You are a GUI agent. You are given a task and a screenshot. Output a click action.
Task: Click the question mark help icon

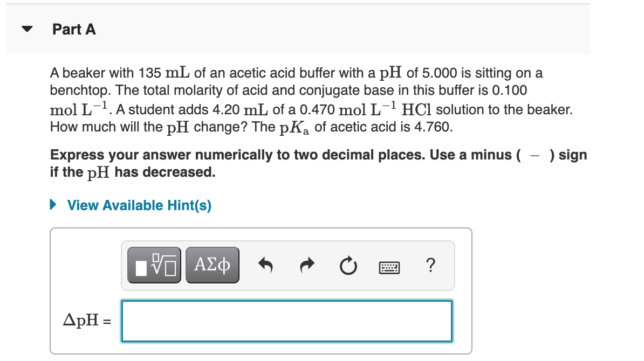(430, 265)
